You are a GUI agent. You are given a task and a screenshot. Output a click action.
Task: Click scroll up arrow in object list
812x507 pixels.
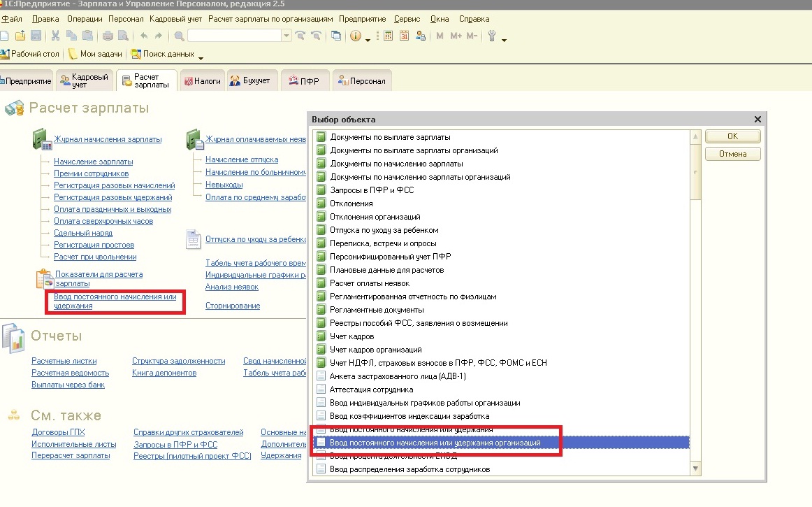695,137
